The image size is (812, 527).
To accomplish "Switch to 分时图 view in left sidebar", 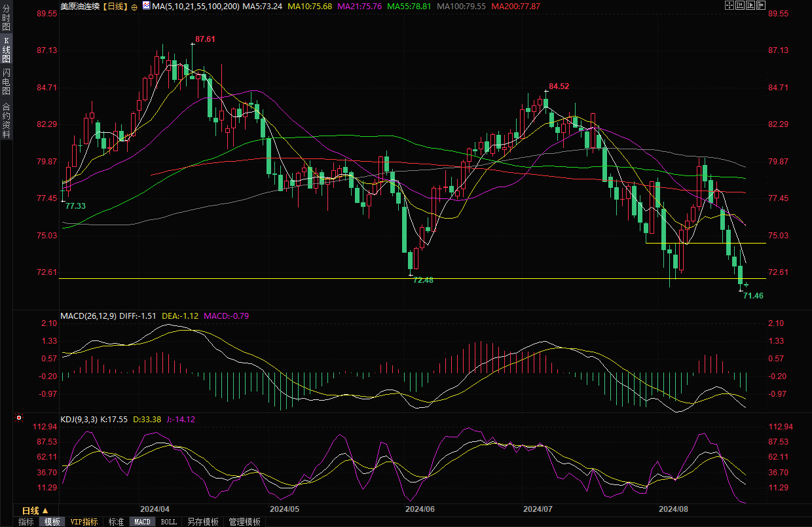I will point(6,18).
